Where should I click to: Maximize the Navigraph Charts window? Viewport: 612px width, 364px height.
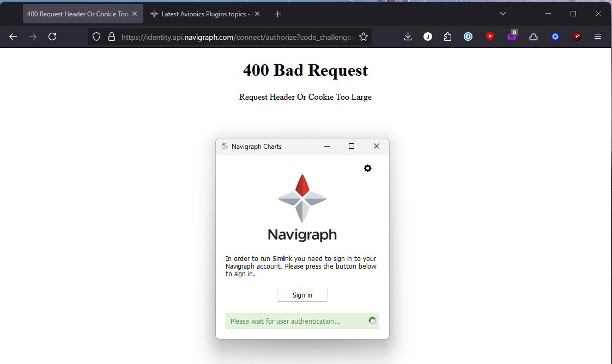(352, 146)
